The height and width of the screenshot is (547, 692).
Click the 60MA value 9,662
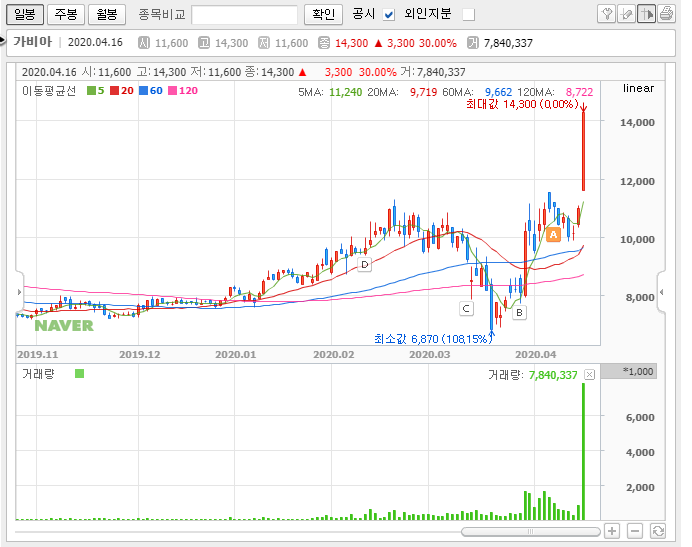499,92
